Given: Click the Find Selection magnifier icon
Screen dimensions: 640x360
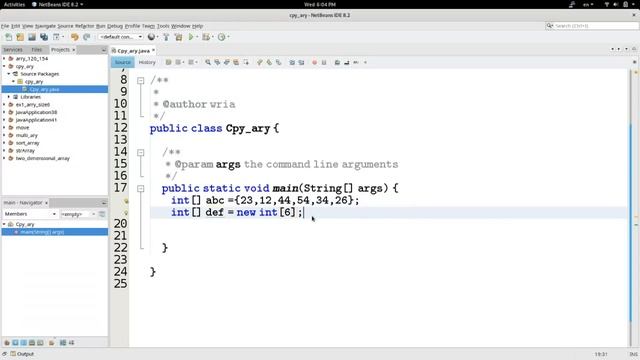Looking at the screenshot, I should coord(208,62).
